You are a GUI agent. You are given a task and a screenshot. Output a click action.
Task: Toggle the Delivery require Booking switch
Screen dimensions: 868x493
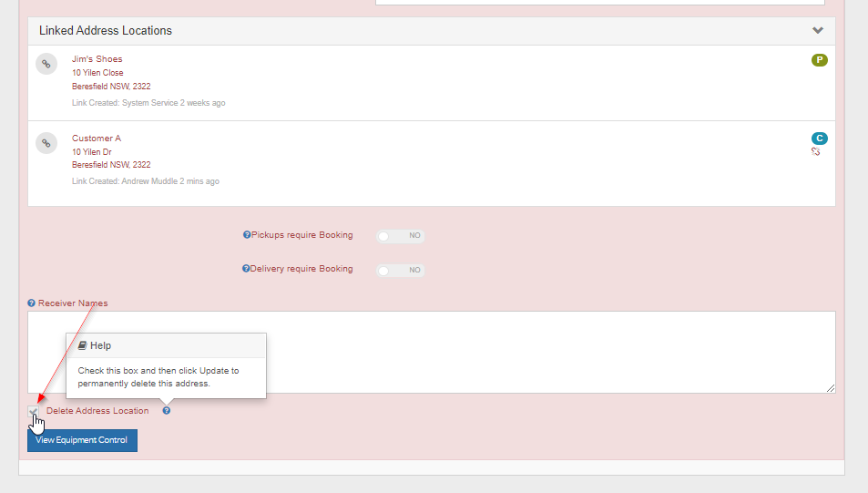tap(400, 271)
